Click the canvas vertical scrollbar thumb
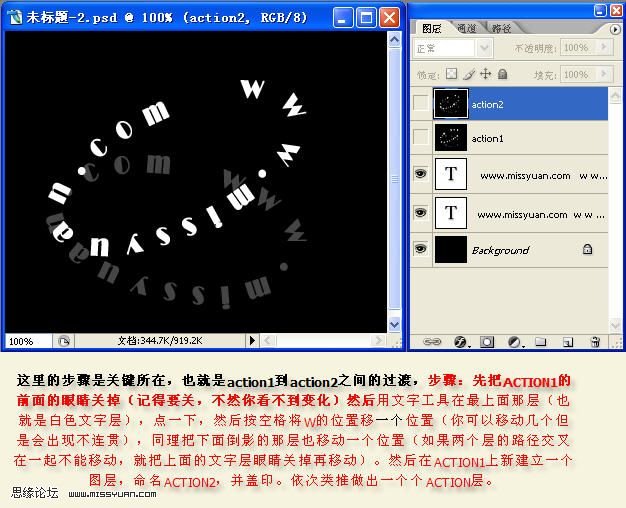The height and width of the screenshot is (508, 626). pyautogui.click(x=394, y=178)
